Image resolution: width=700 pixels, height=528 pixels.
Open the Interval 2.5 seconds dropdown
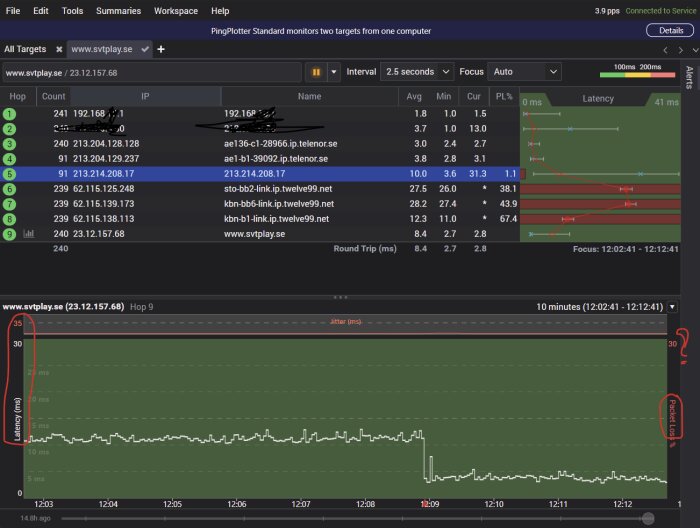417,72
